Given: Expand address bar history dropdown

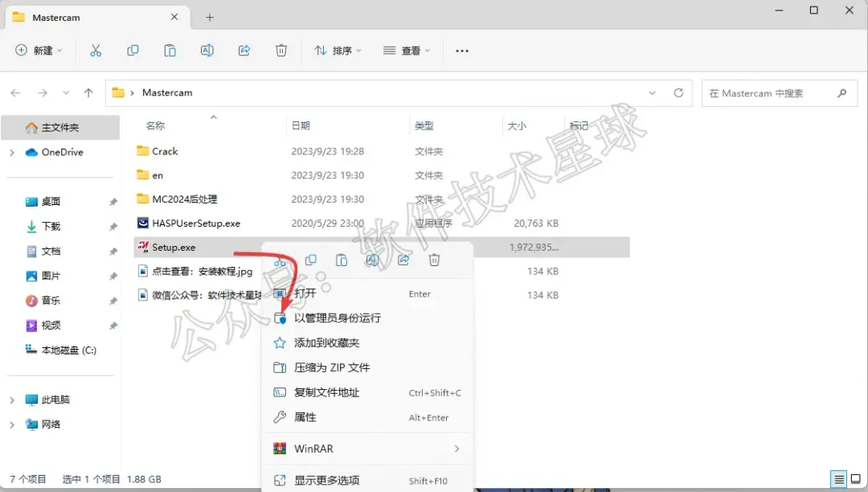Looking at the screenshot, I should [x=652, y=93].
